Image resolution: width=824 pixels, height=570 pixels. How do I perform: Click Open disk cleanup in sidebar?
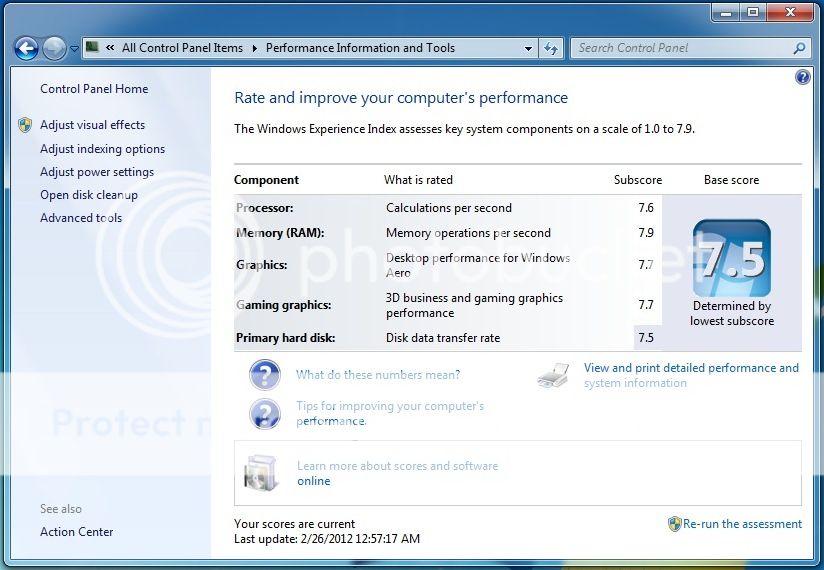(89, 195)
